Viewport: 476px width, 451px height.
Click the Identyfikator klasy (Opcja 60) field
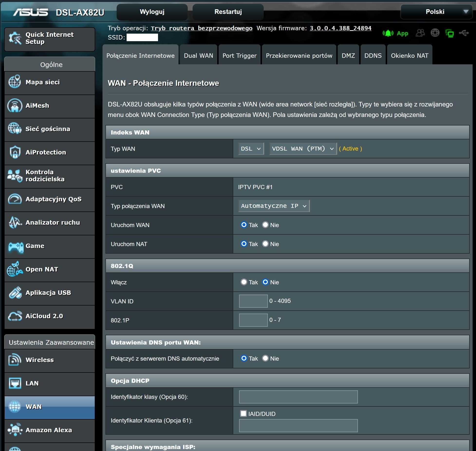pyautogui.click(x=298, y=397)
